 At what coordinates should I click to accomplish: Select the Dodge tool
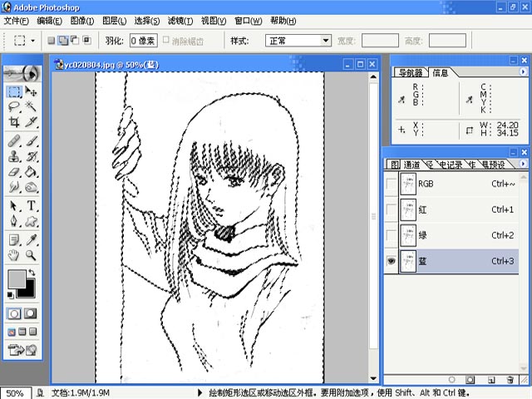click(x=31, y=186)
